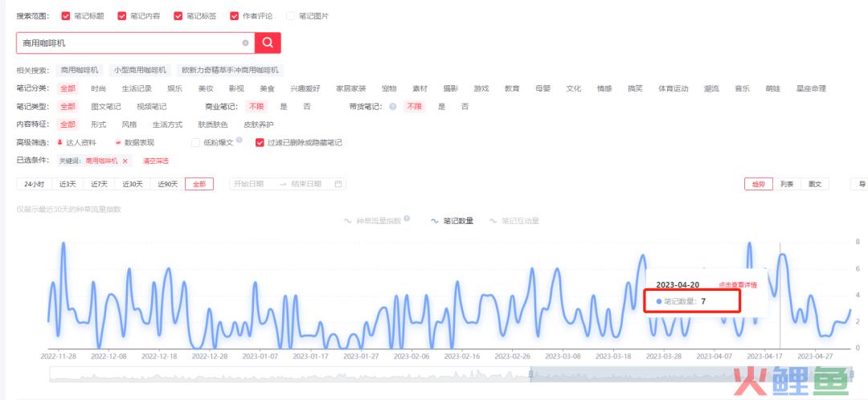Filter note category by 美妆
Viewport: 868px width, 400px height.
pos(206,88)
